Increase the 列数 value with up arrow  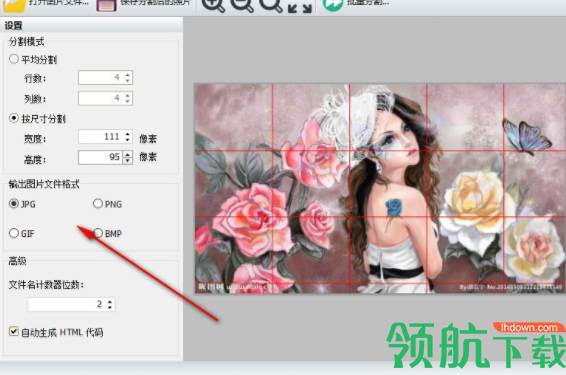coord(127,95)
